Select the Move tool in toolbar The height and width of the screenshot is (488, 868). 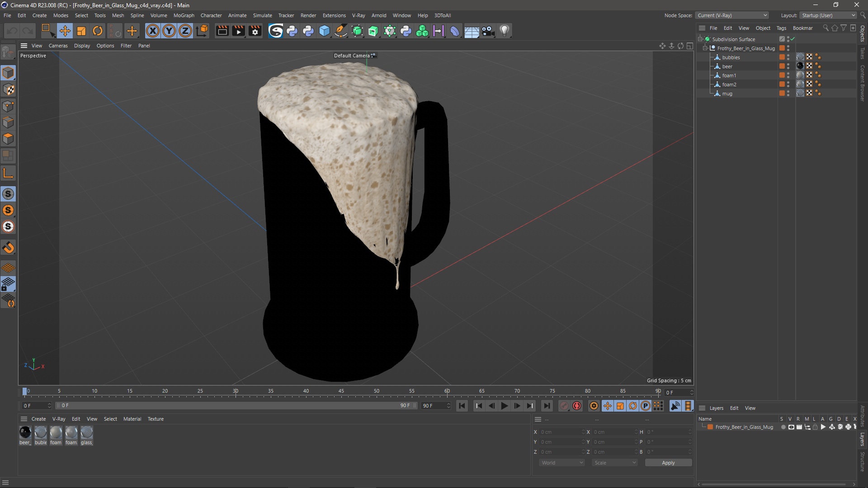65,31
